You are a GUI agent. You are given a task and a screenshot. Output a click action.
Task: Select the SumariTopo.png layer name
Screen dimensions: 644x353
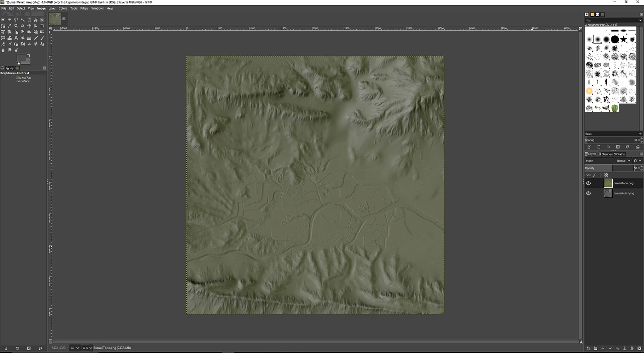[623, 183]
